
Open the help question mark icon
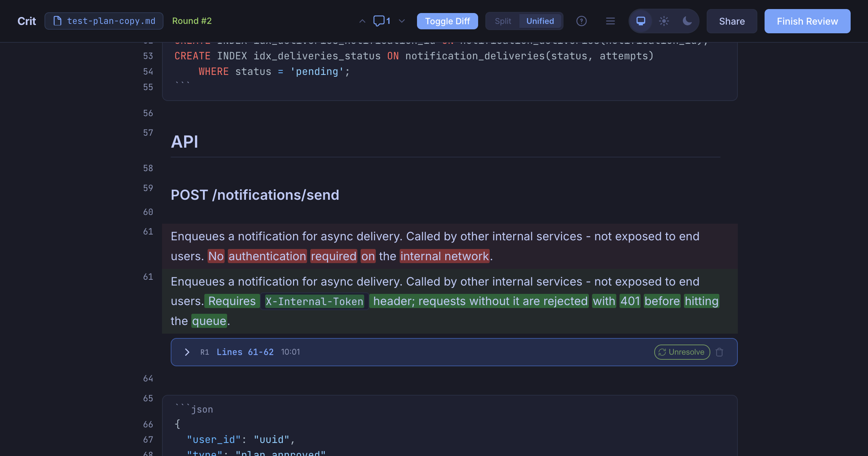tap(582, 21)
